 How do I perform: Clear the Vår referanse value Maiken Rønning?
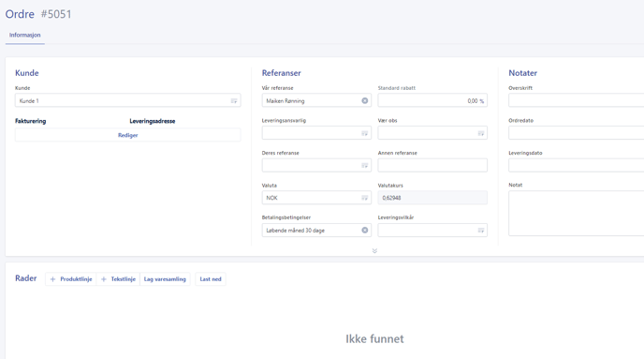[365, 100]
